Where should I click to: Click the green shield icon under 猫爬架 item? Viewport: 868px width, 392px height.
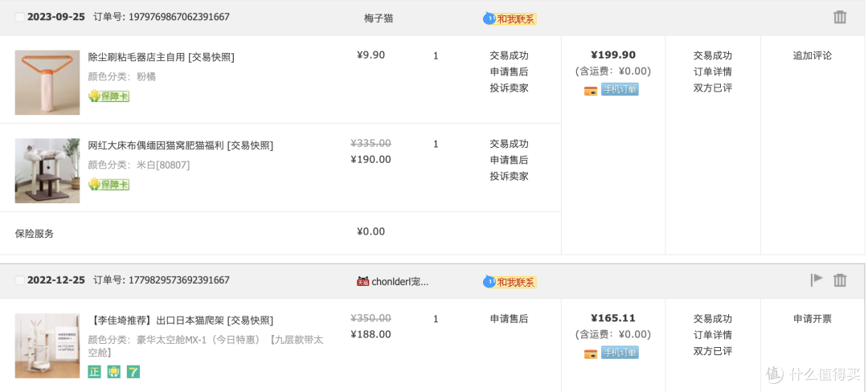113,372
